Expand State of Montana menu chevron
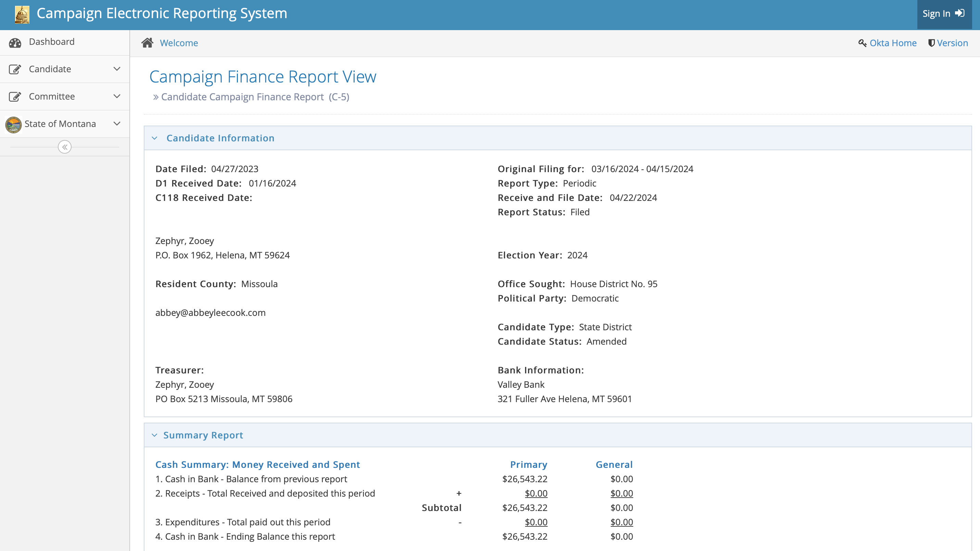Image resolution: width=980 pixels, height=551 pixels. coord(117,124)
